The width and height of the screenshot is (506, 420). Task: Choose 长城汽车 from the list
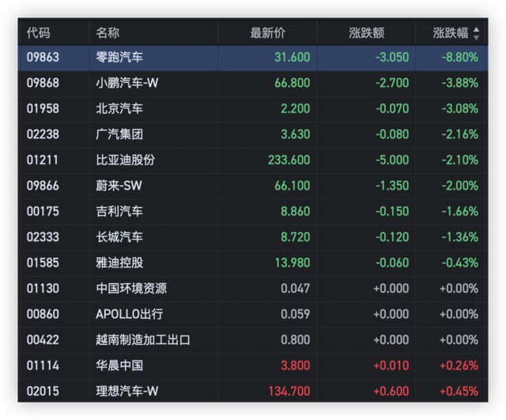point(119,237)
